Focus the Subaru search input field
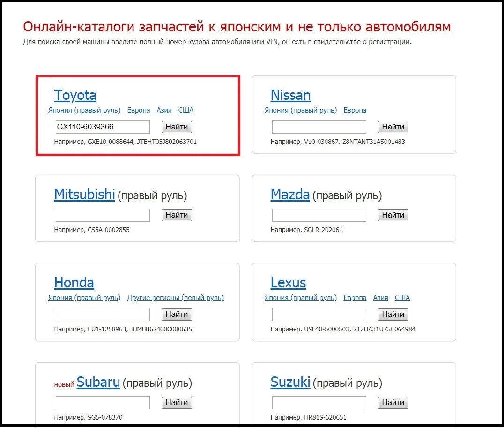504x428 pixels. (103, 403)
